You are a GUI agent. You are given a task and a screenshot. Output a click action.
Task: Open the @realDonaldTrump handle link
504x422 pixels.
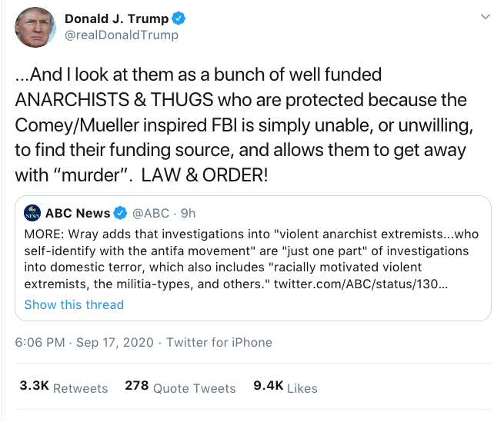click(121, 35)
